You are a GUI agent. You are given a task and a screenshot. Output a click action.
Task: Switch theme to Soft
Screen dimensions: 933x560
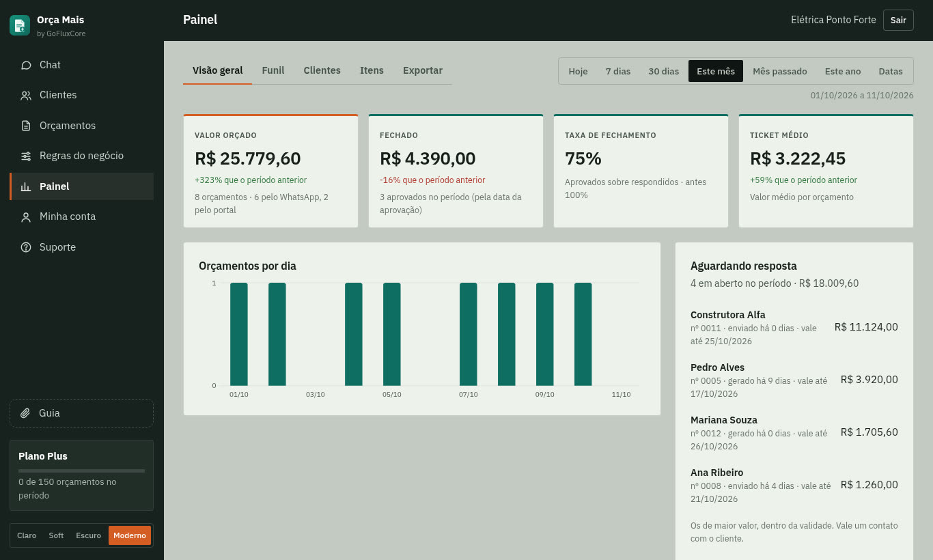coord(56,535)
